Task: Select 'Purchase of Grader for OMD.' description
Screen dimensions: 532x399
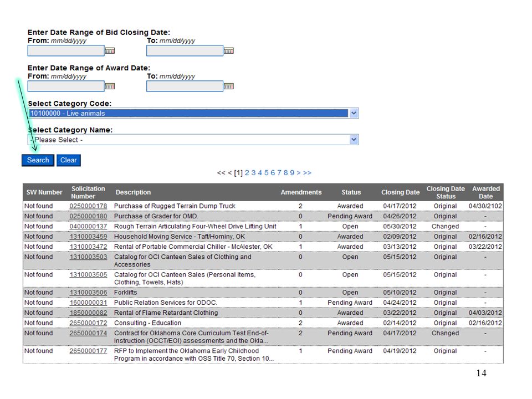Action: point(156,216)
